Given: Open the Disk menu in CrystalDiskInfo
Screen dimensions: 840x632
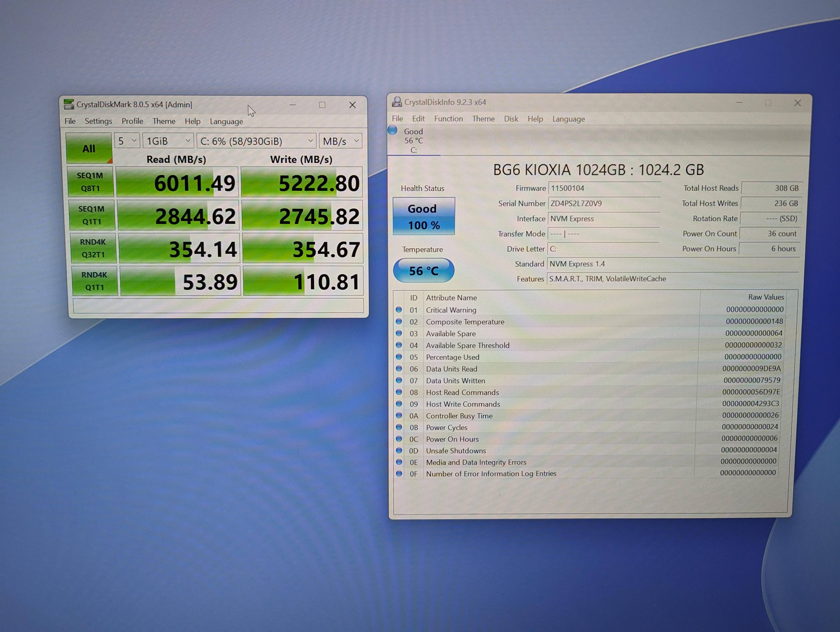Looking at the screenshot, I should coord(511,119).
